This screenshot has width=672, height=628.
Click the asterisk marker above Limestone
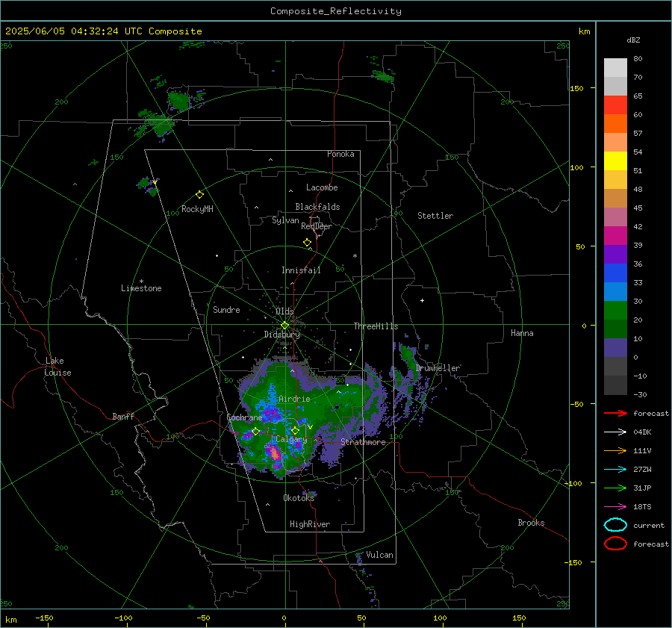(141, 282)
